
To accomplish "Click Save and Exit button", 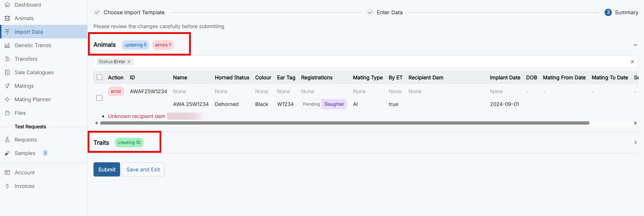I will point(143,170).
